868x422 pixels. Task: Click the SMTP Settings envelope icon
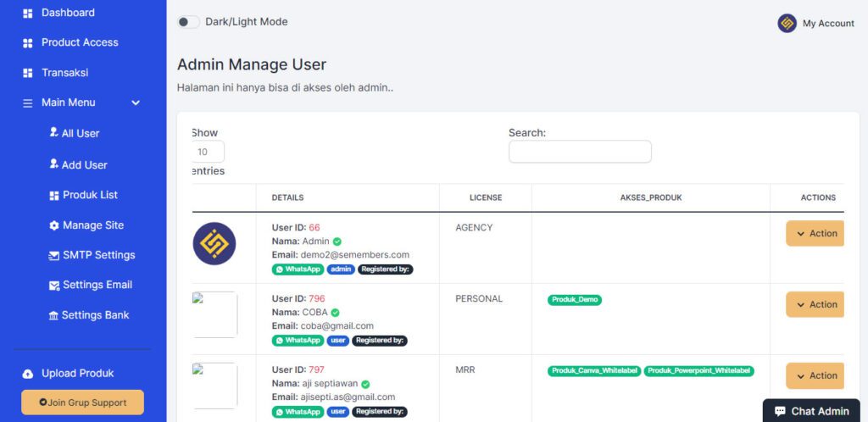54,255
